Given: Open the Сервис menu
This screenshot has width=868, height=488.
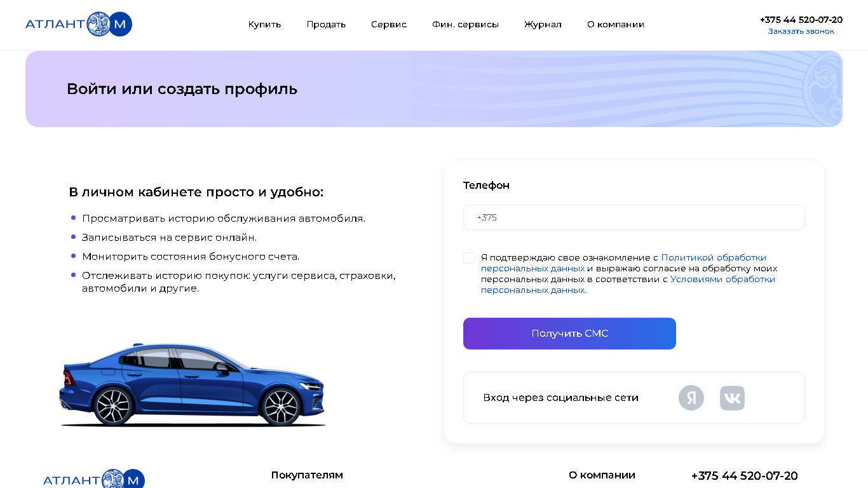Looking at the screenshot, I should [389, 25].
